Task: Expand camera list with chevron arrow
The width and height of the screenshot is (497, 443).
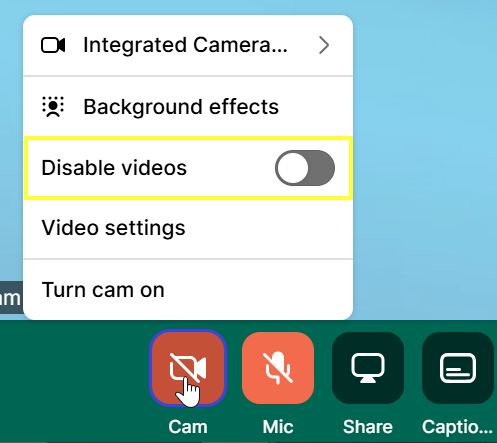Action: 324,45
